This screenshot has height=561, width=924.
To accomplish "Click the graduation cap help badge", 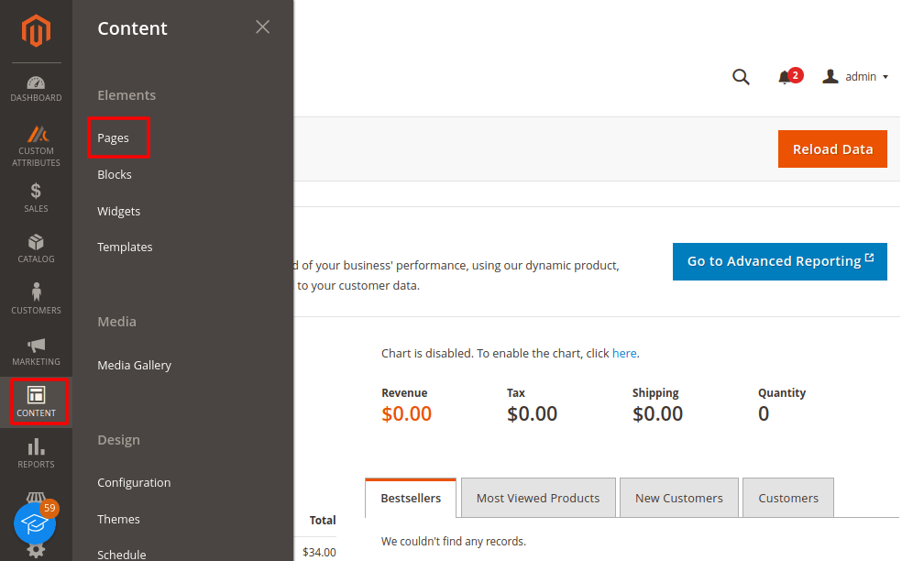I will (35, 522).
